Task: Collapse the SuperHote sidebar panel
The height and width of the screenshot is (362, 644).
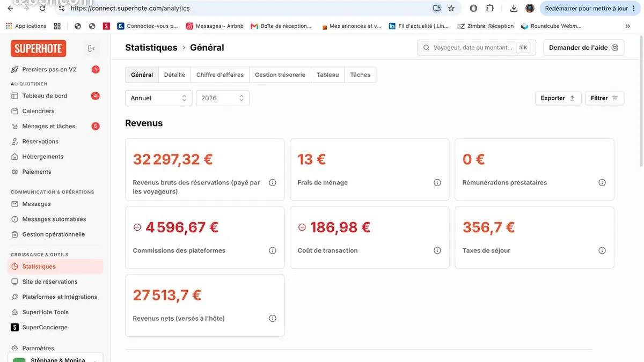Action: (x=91, y=48)
